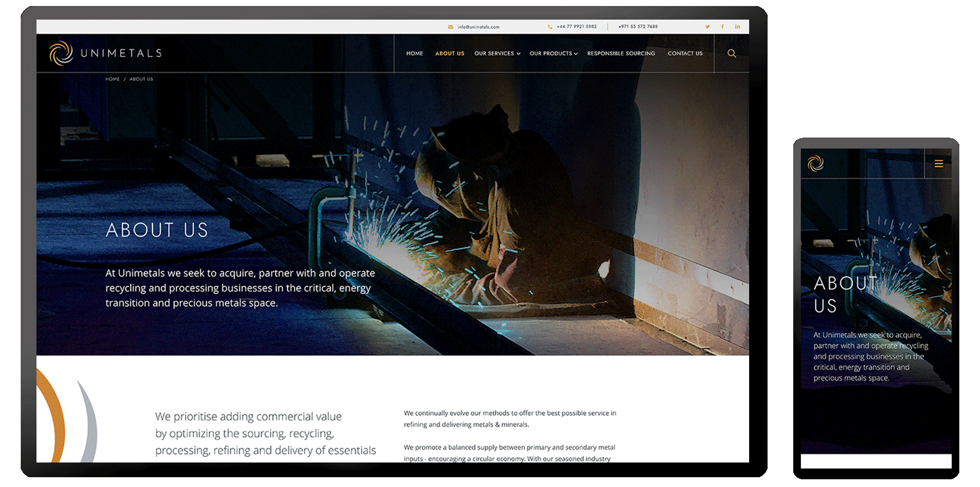
Task: Expand the Our Services dropdown
Action: [x=497, y=53]
